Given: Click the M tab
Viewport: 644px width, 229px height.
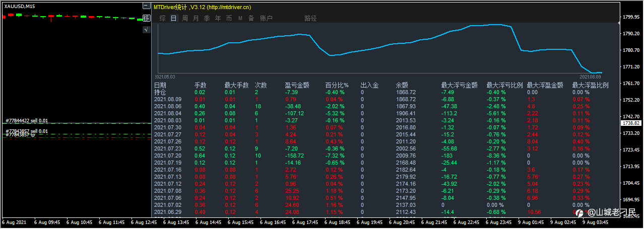Looking at the screenshot, I should click(240, 19).
